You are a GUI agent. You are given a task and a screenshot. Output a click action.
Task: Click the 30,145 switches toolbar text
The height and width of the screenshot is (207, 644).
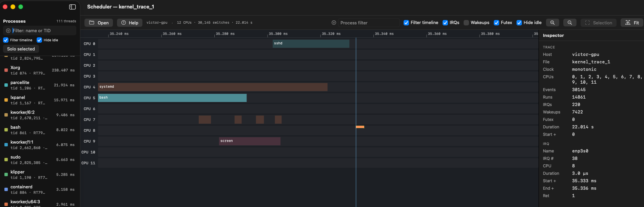pos(214,23)
